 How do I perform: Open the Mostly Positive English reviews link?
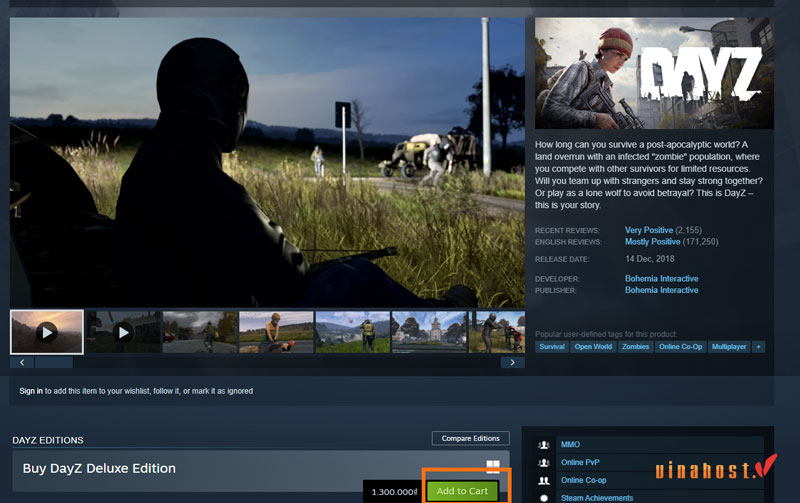point(653,242)
